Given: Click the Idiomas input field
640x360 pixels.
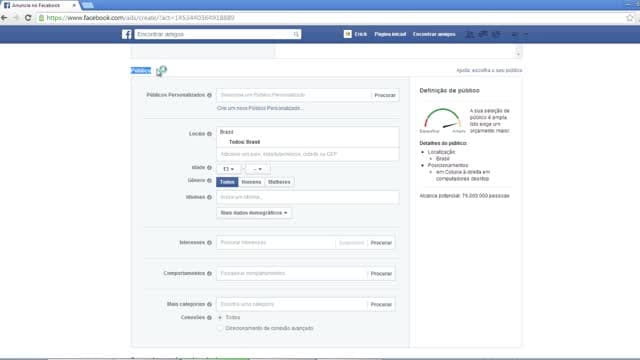Looking at the screenshot, I should coord(308,197).
